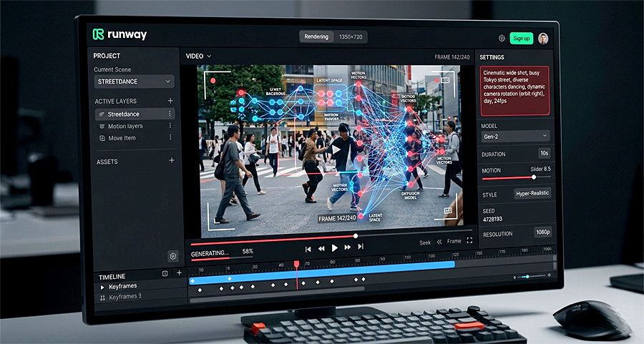Click the Sign up button
Viewport: 644px width, 344px height.
point(521,38)
